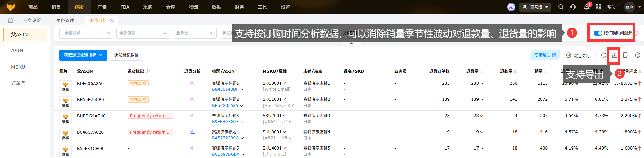Select 订单号 in the left sidebar
This screenshot has width=644, height=158.
18,83
